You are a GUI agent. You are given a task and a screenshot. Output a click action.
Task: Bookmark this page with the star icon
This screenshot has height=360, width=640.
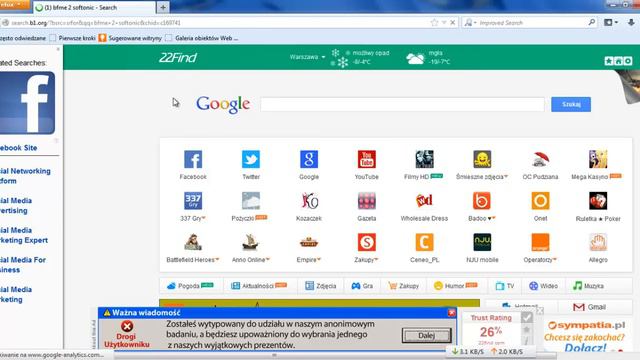[x=434, y=23]
